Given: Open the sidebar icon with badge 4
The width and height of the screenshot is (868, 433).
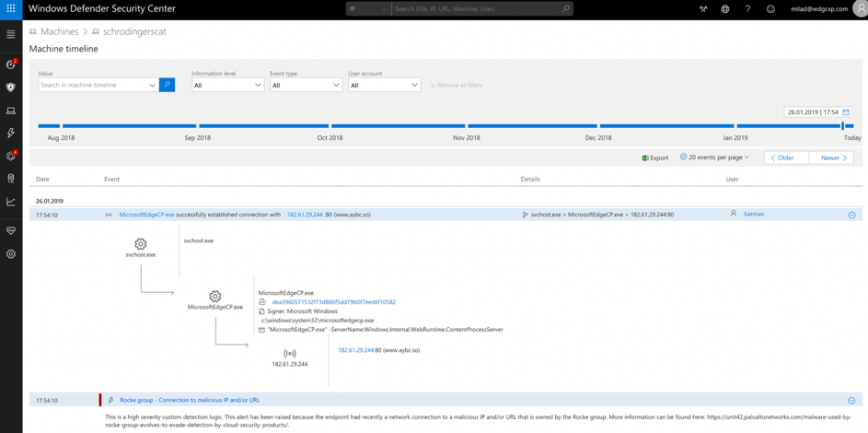Looking at the screenshot, I should (x=10, y=156).
